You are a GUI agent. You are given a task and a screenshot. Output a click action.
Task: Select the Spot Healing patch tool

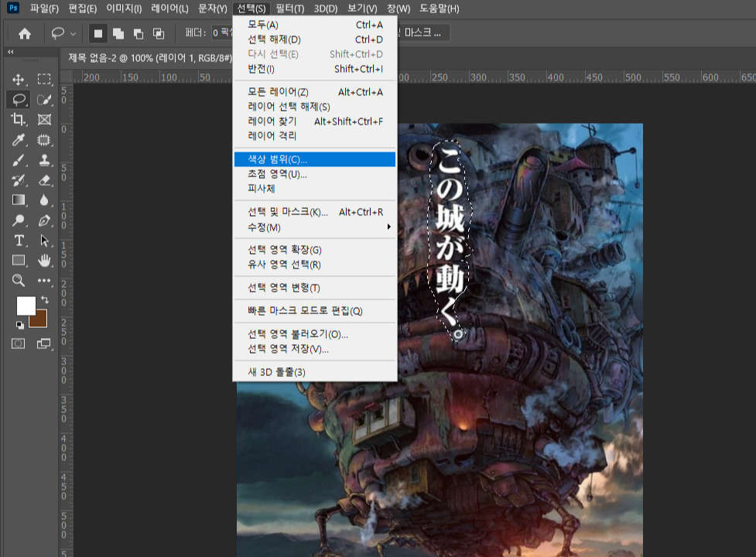[x=44, y=140]
